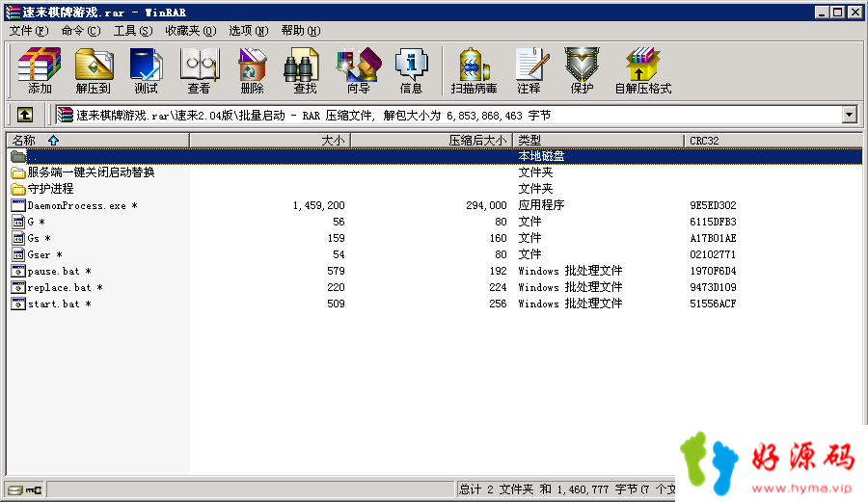Select replace.bat batch file
The height and width of the screenshot is (502, 868).
[57, 287]
